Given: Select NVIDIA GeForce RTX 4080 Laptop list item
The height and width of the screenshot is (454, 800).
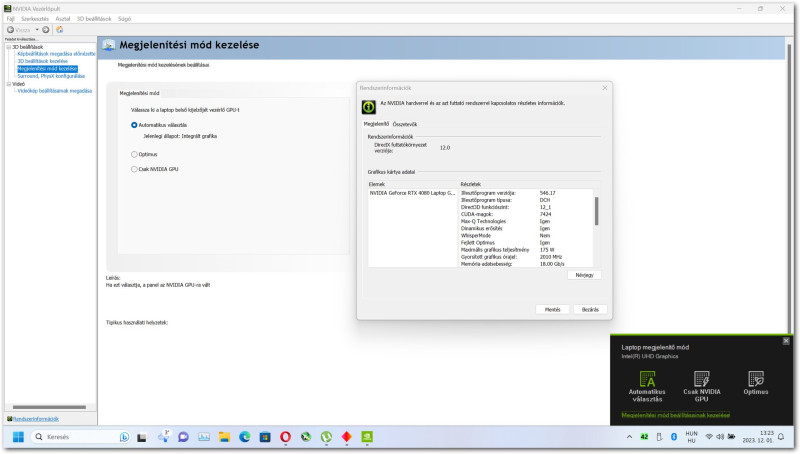Looking at the screenshot, I should tap(412, 193).
